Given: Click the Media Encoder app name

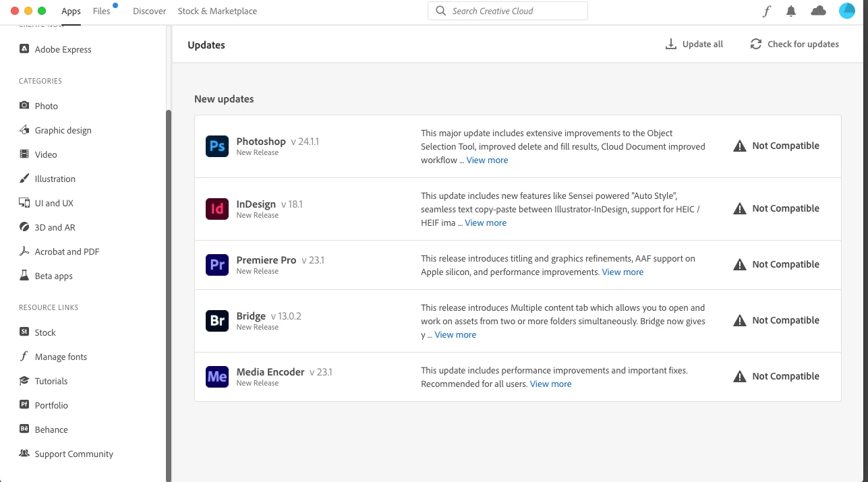Looking at the screenshot, I should click(x=270, y=372).
